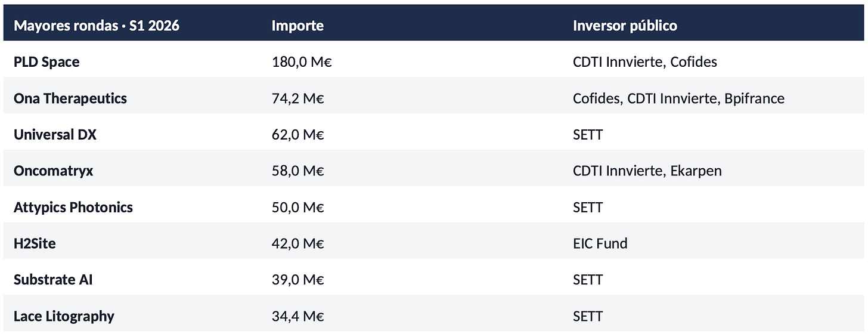
Task: Select the EIC Fund investor cell
Action: pos(600,243)
